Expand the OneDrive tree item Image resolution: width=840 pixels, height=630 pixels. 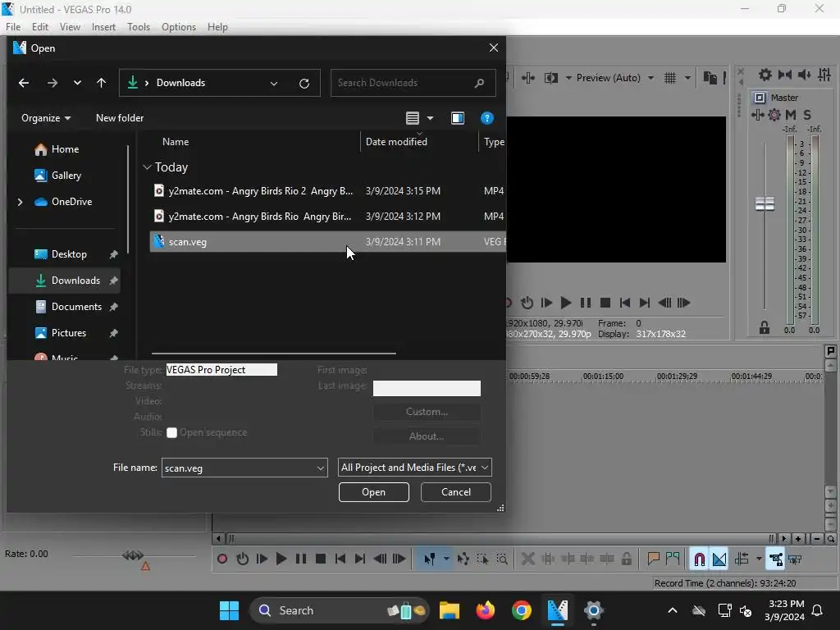point(21,202)
